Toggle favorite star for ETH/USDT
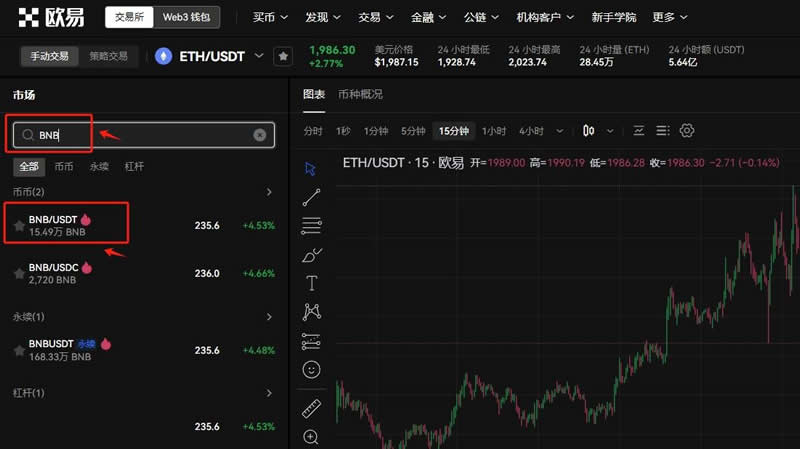This screenshot has width=800, height=449. [283, 56]
